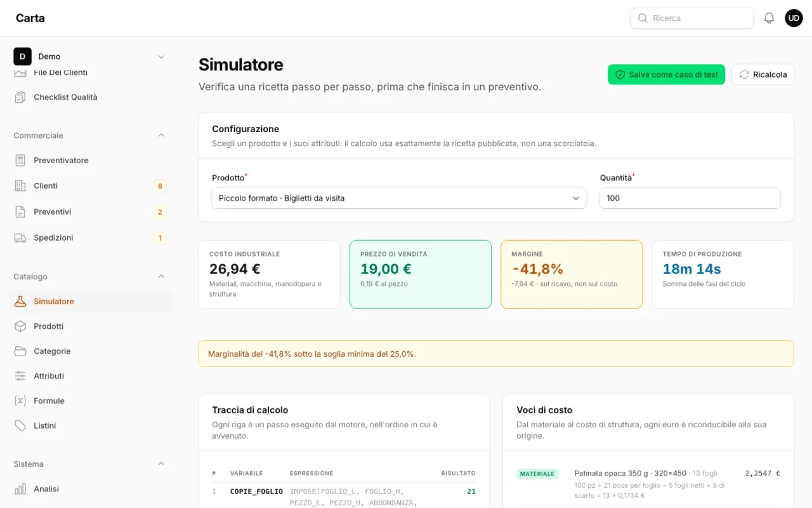Screen dimensions: 812x508
Task: Collapse the Catalogo section
Action: pos(161,276)
